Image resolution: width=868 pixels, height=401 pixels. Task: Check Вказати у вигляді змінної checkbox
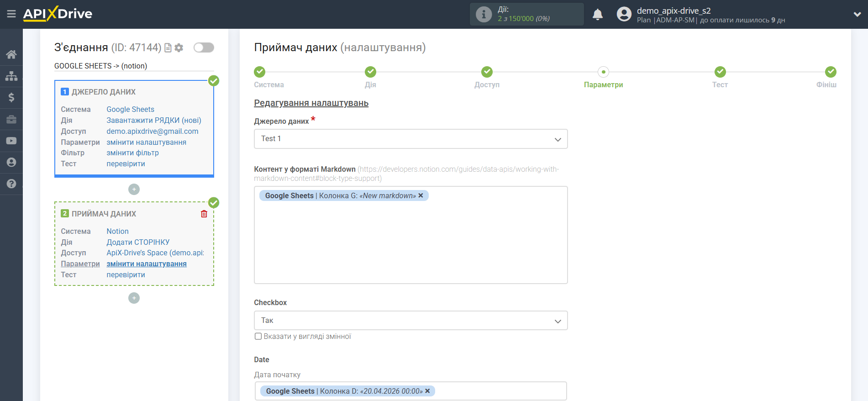click(258, 337)
